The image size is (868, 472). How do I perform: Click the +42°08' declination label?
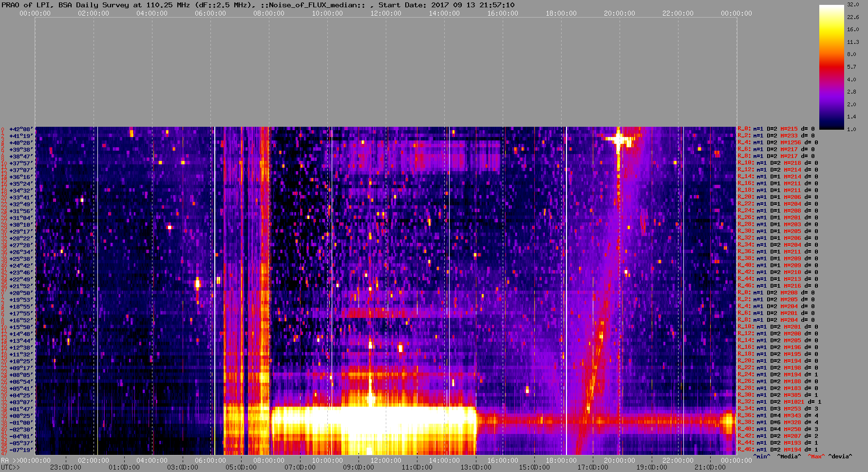point(21,129)
